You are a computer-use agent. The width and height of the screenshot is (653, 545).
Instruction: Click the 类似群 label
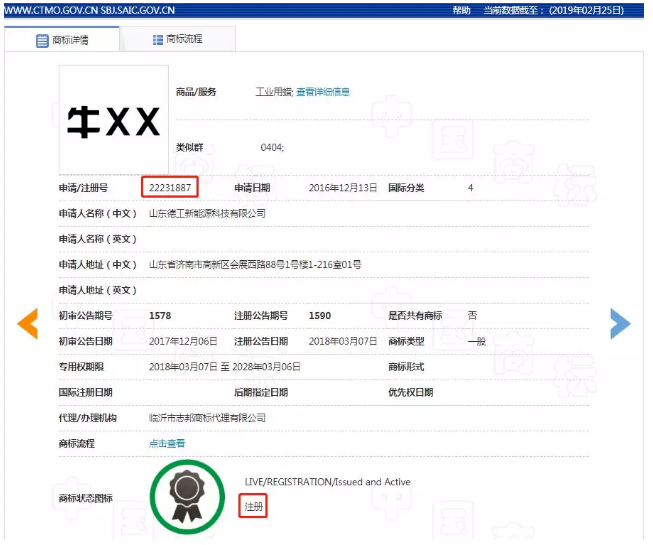(189, 147)
